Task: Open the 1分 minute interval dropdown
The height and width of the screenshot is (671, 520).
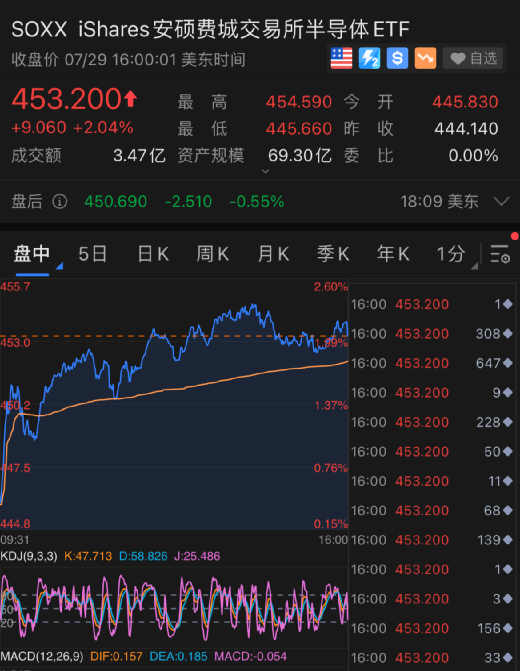Action: pos(456,255)
